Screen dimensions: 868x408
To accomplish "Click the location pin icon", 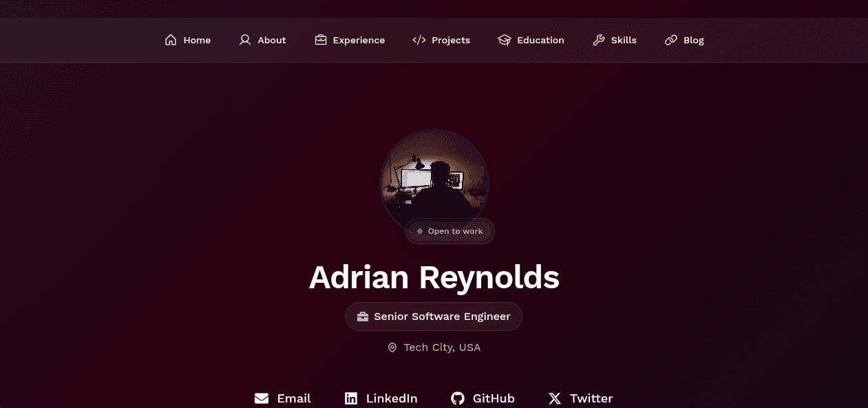I will pyautogui.click(x=392, y=347).
